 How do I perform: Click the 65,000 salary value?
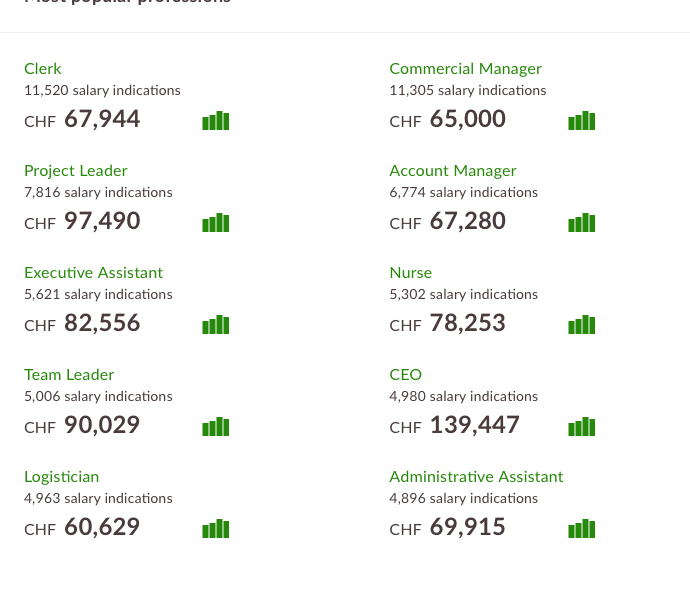pos(467,119)
